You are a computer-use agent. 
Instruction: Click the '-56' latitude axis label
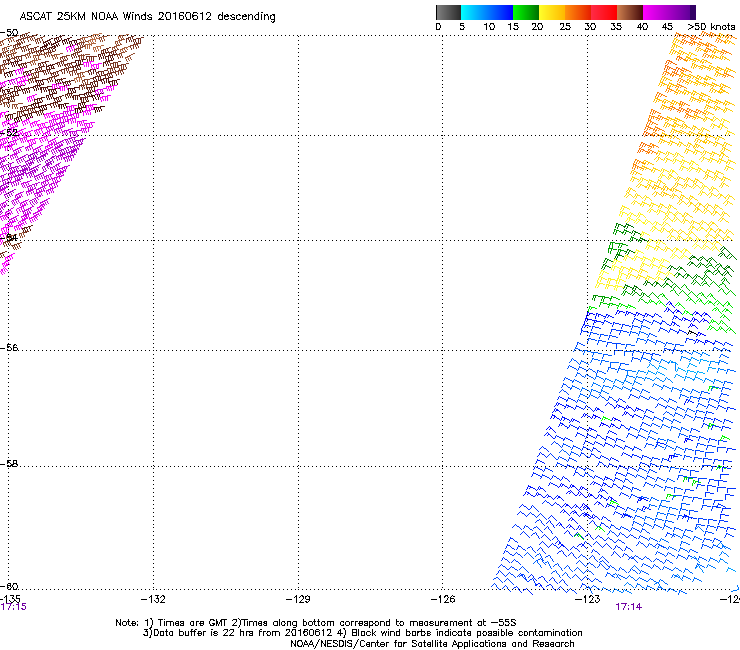pyautogui.click(x=9, y=347)
